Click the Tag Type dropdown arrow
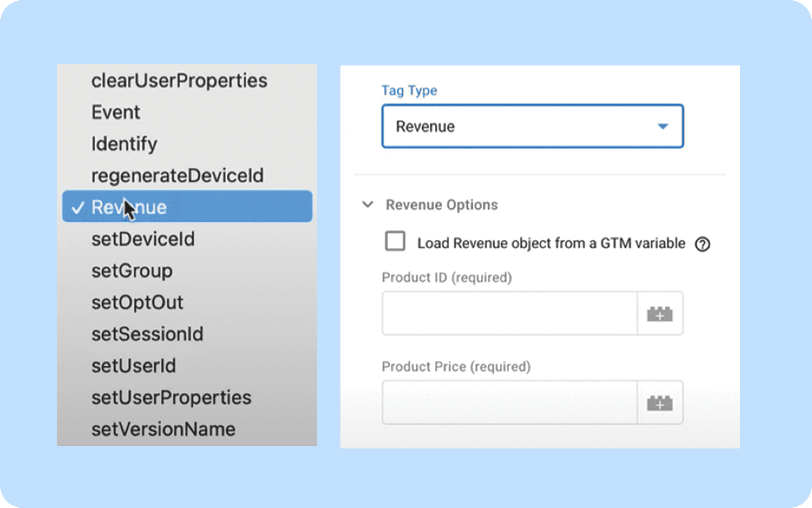 (662, 126)
